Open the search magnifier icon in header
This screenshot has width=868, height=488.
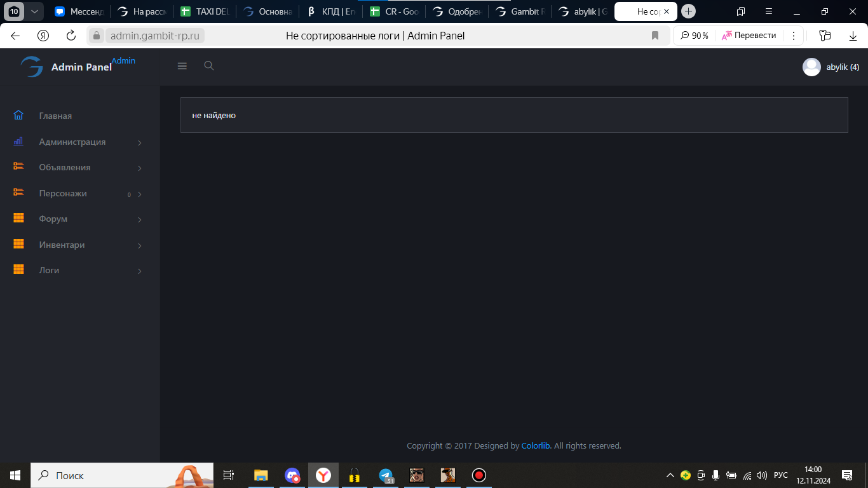(x=208, y=66)
